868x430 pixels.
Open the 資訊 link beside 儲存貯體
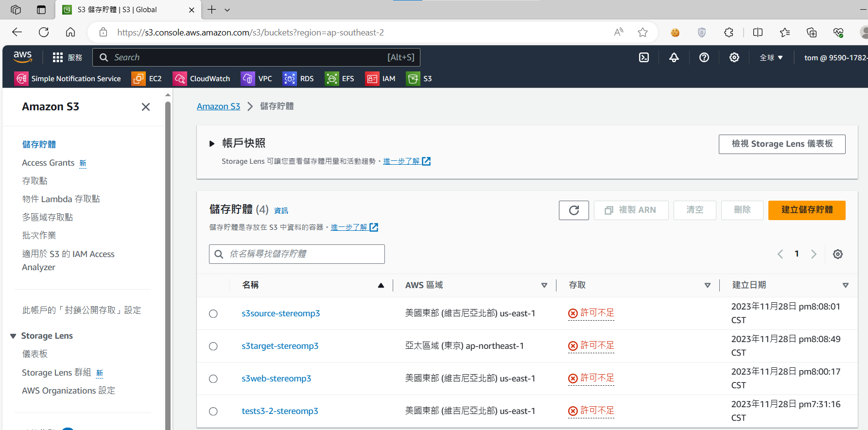point(281,210)
